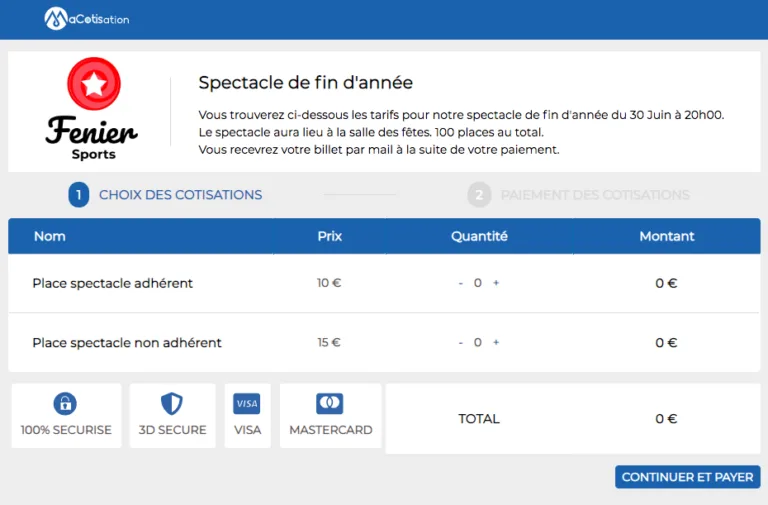768x505 pixels.
Task: Select step 2 Paiement des cotisations
Action: click(578, 195)
